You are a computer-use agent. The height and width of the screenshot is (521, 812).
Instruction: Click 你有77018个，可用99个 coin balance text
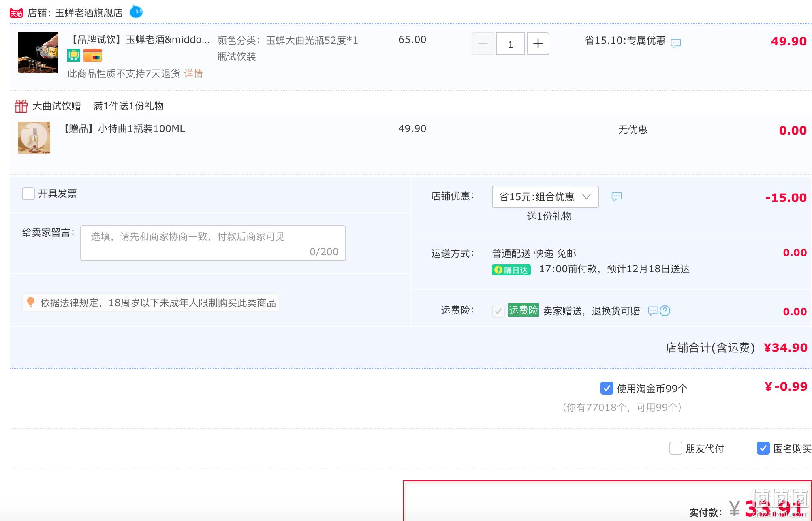tap(622, 408)
